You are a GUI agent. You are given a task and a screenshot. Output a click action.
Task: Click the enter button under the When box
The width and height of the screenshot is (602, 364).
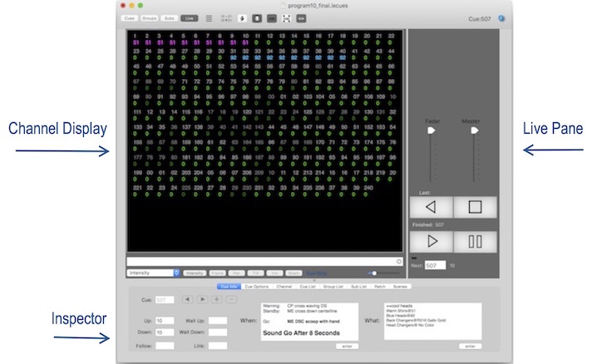347,346
